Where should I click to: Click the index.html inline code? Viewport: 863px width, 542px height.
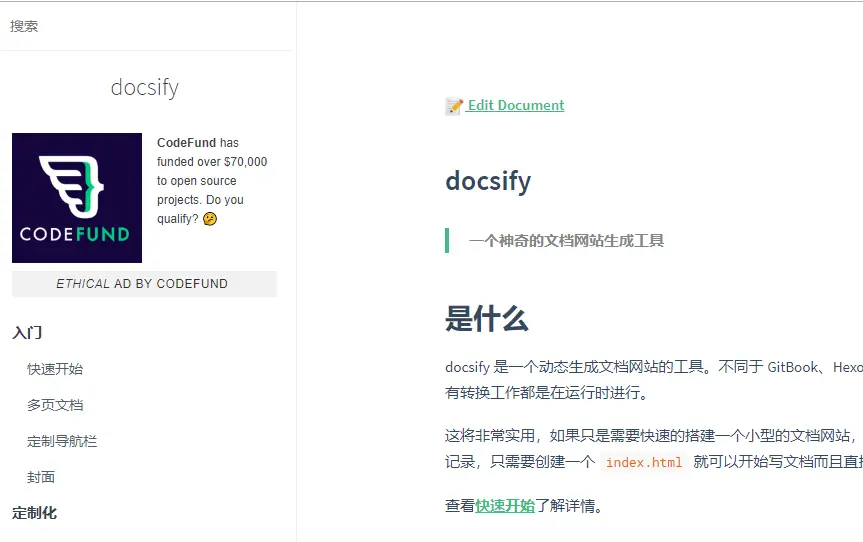pyautogui.click(x=644, y=462)
